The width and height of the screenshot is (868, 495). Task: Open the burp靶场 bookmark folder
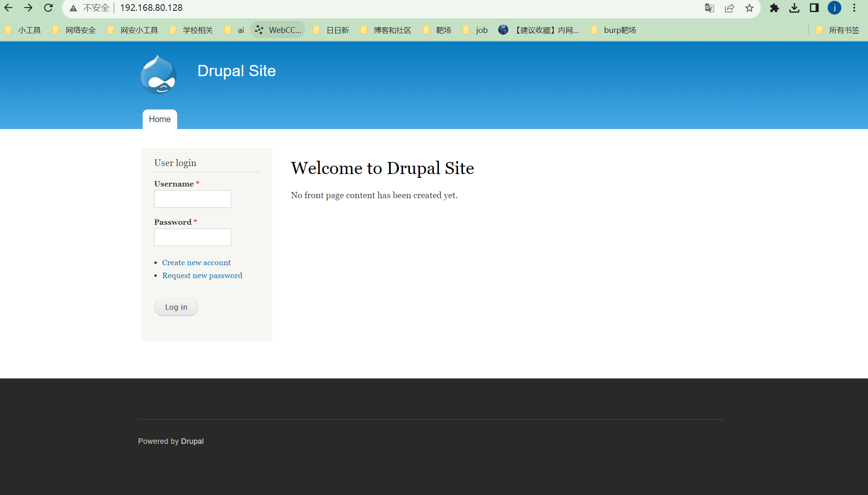tap(613, 30)
